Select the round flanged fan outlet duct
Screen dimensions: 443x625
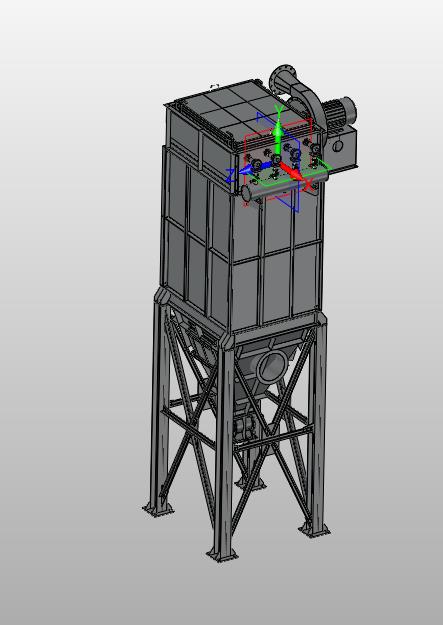pos(284,80)
